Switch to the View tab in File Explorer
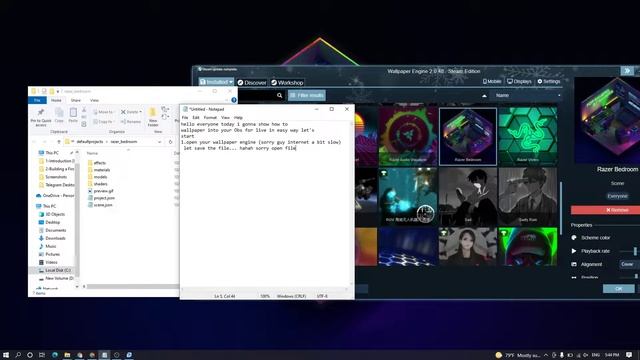The image size is (640, 360). pyautogui.click(x=94, y=100)
